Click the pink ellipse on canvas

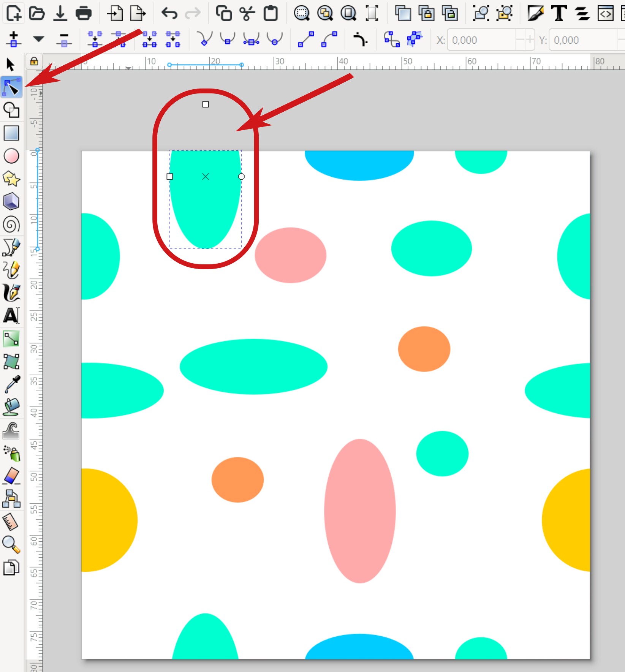[359, 511]
